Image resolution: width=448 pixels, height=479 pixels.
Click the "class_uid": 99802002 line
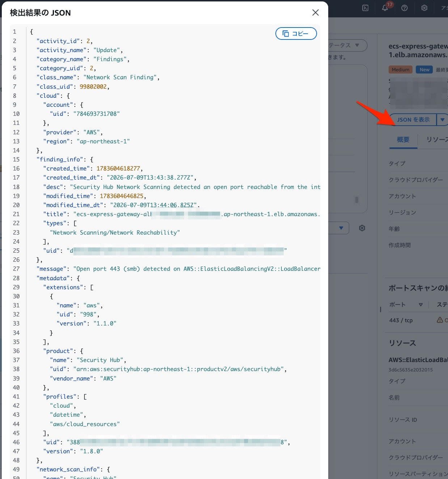tap(73, 87)
